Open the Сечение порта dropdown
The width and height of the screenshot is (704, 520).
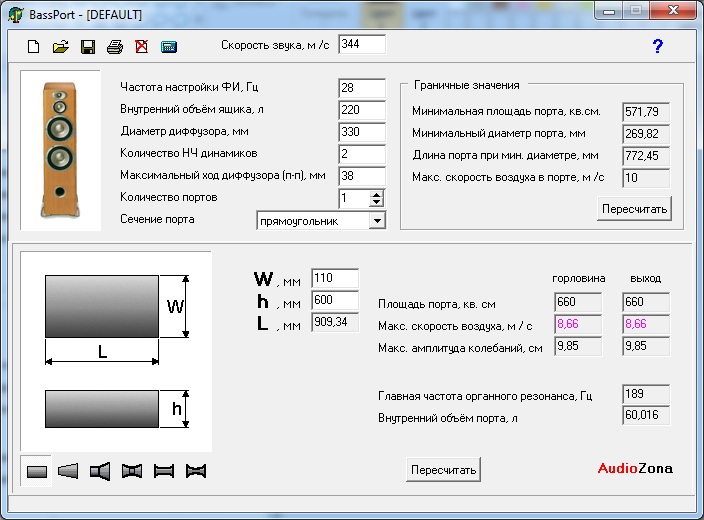[x=377, y=220]
